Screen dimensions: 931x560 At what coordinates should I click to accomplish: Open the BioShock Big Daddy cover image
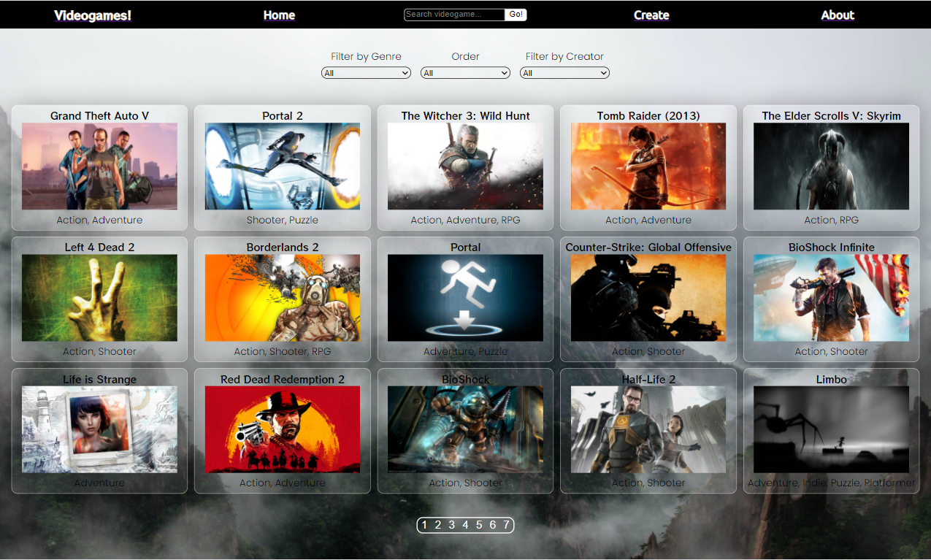coord(465,429)
